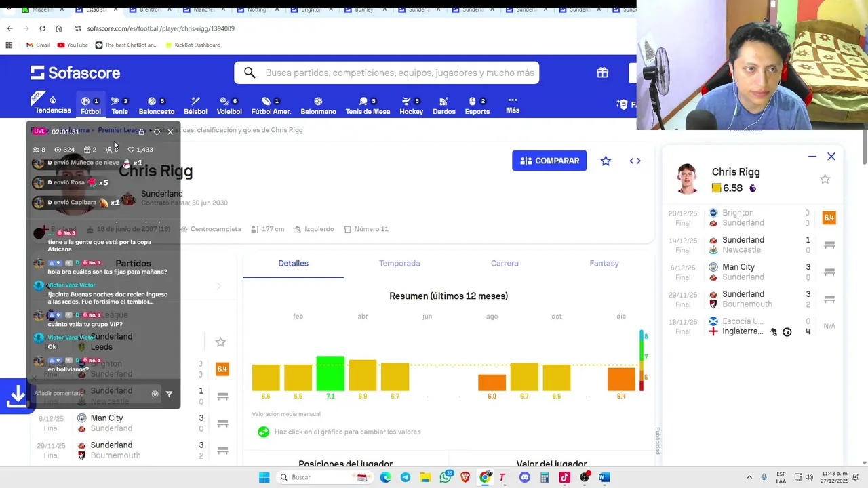Minimize the Chris Rigg side panel
Viewport: 868px width, 488px height.
pyautogui.click(x=812, y=157)
